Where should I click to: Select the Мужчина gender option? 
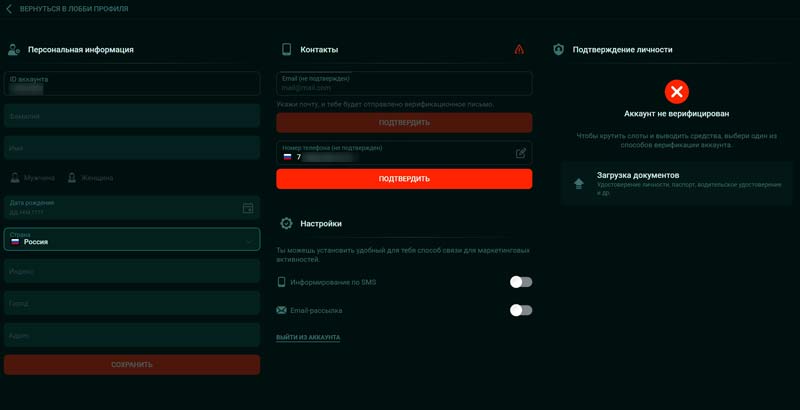click(35, 178)
